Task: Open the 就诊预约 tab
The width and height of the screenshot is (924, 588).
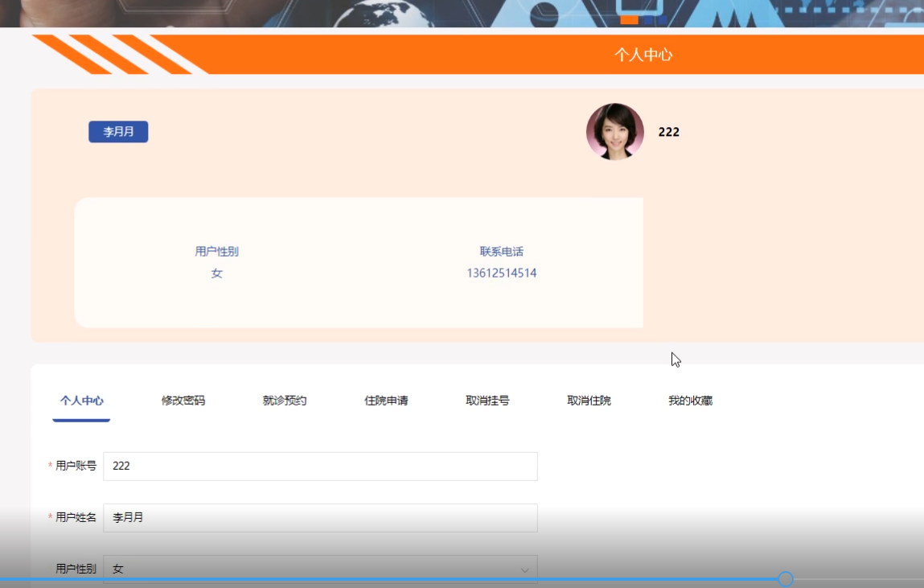Action: click(x=282, y=400)
